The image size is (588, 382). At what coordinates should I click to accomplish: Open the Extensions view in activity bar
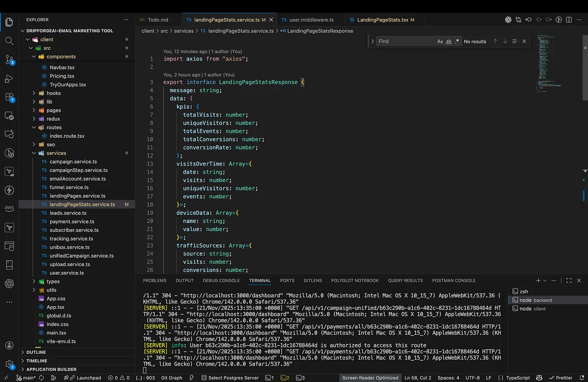point(9,97)
